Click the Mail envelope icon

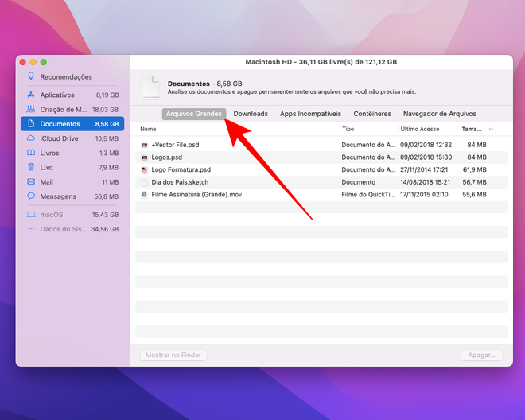click(x=31, y=181)
